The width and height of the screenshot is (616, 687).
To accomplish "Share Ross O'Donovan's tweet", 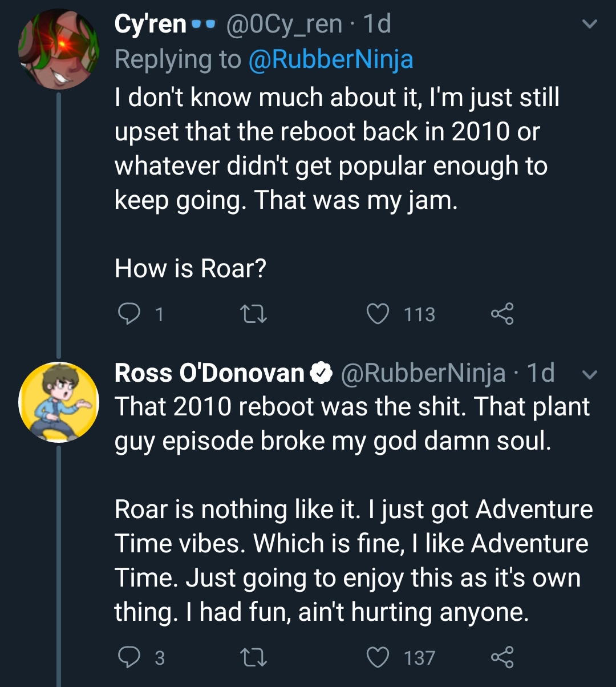I will pyautogui.click(x=502, y=657).
